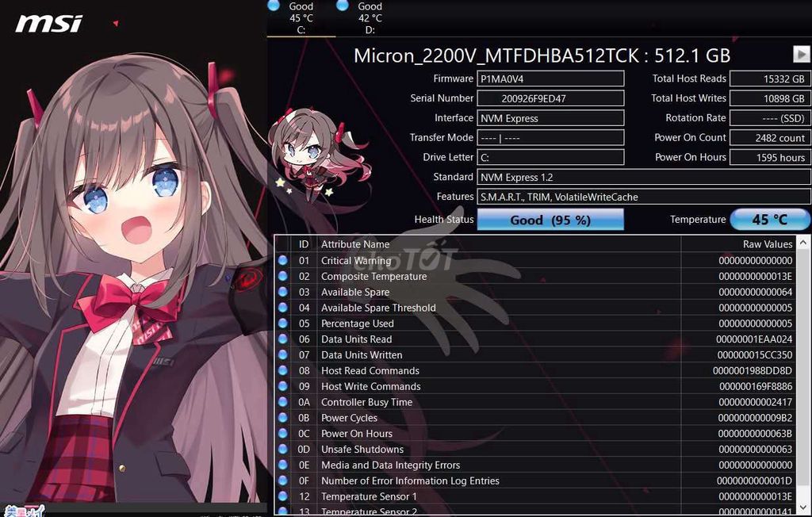Select the Power On Hours attribute row
This screenshot has width=812, height=517.
coord(535,434)
